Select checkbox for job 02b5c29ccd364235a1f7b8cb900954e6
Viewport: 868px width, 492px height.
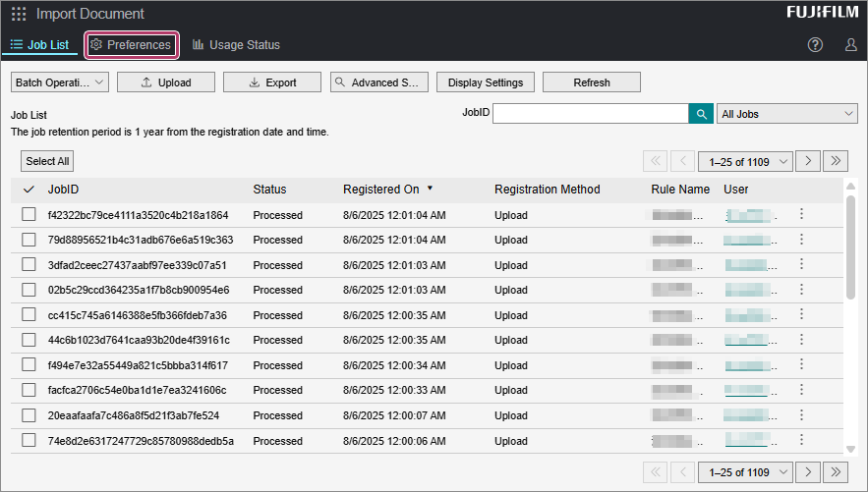pyautogui.click(x=29, y=290)
